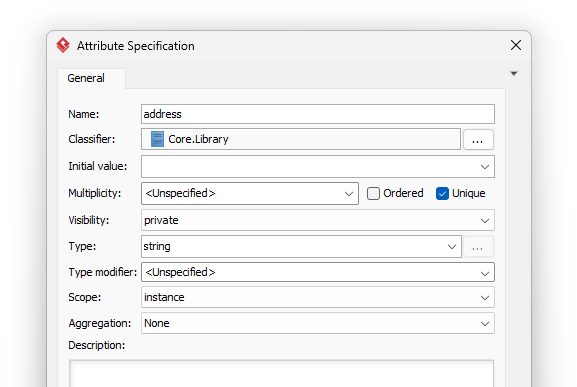Enable the Ordered checkbox

373,194
